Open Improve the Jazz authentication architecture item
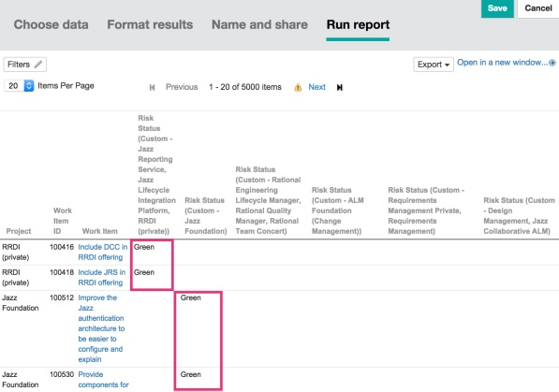 pos(101,328)
